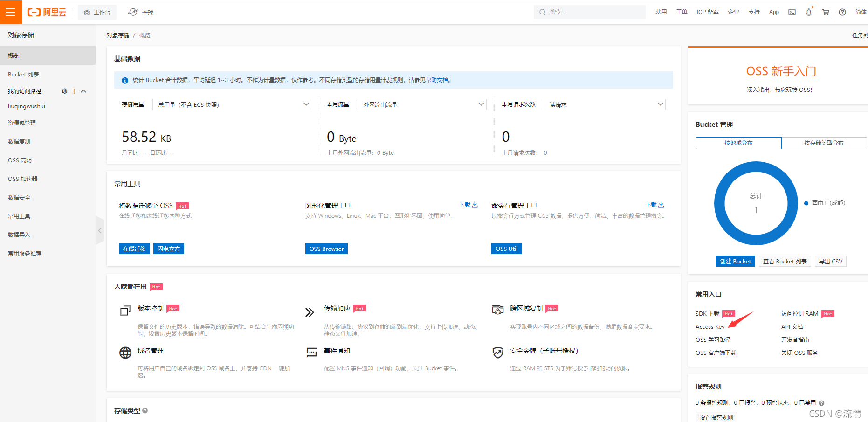This screenshot has height=422, width=868.
Task: Open the 存储用量 type dropdown
Action: pyautogui.click(x=232, y=104)
